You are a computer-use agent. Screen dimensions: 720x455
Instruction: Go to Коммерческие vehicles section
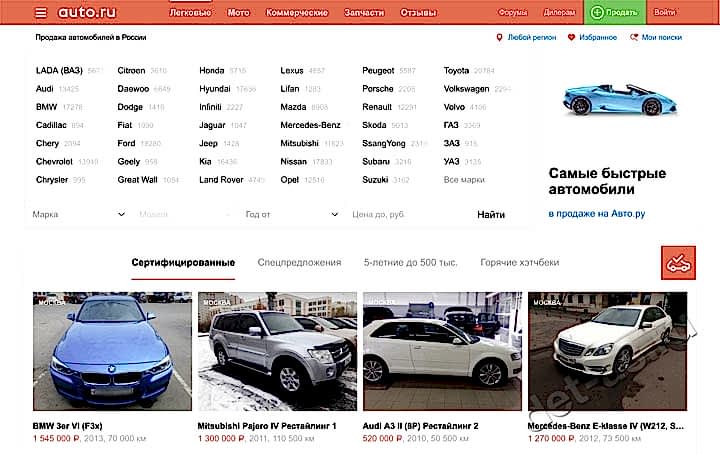[297, 13]
